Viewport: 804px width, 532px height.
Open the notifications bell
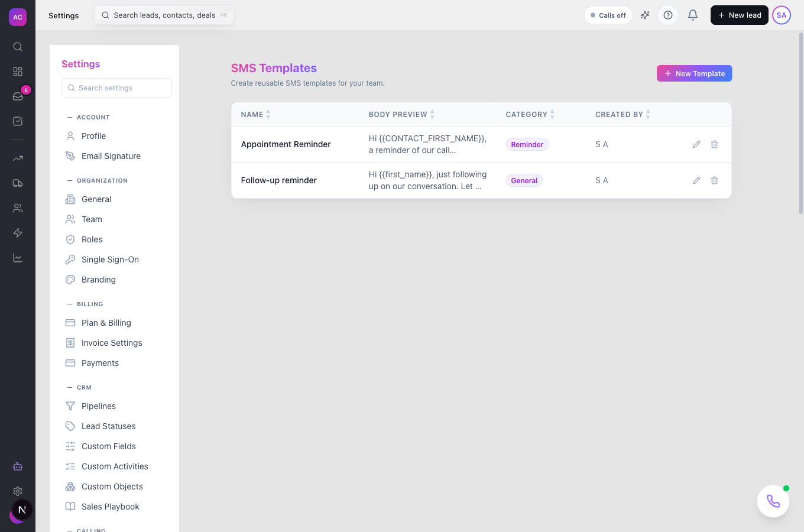pyautogui.click(x=693, y=15)
